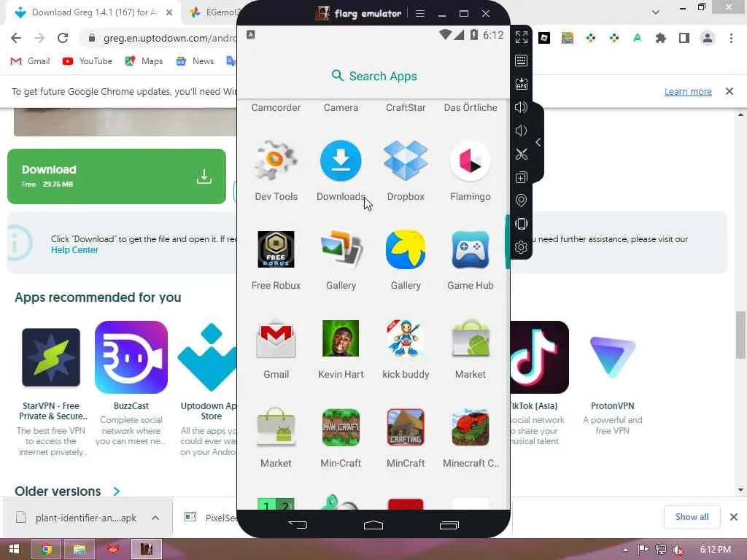747x560 pixels.
Task: Click the green Download button on Uptodown
Action: tap(117, 176)
